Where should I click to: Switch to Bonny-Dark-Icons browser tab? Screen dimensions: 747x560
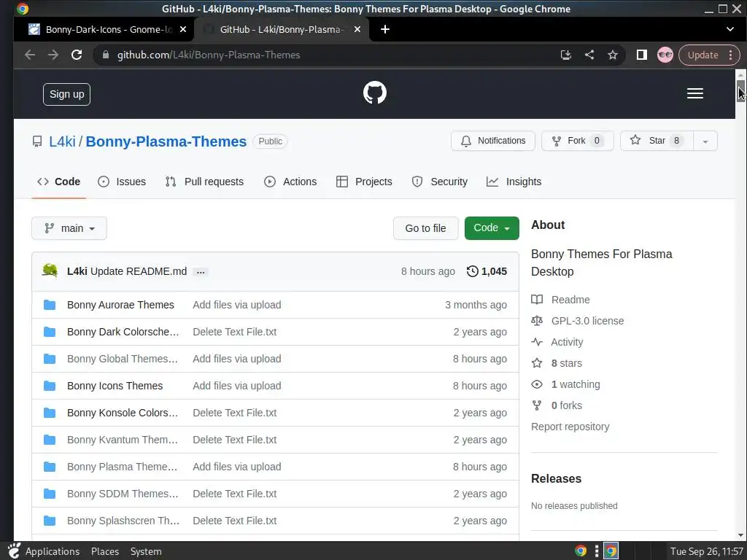(x=108, y=29)
